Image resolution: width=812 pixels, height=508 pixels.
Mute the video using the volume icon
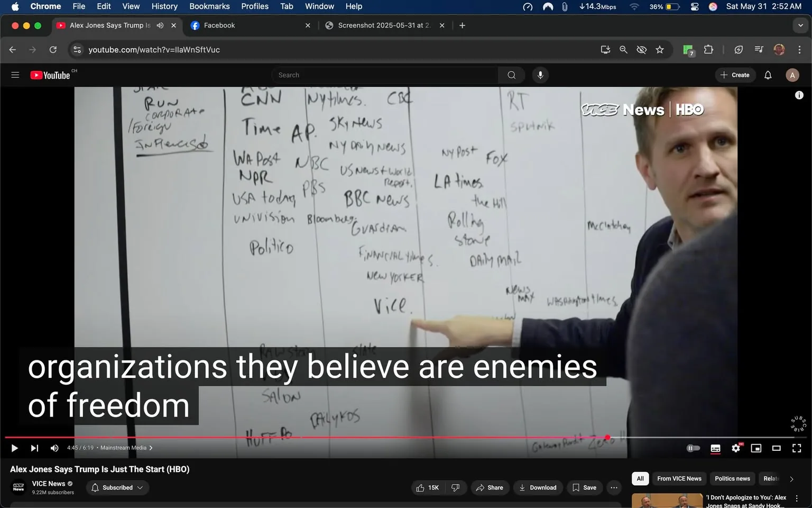(54, 448)
